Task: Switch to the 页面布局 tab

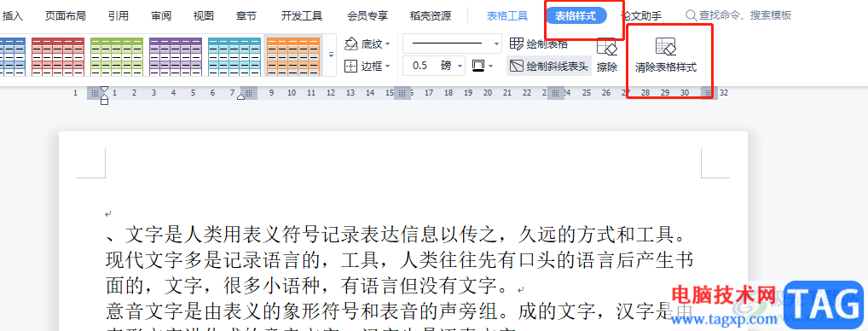Action: pos(66,16)
